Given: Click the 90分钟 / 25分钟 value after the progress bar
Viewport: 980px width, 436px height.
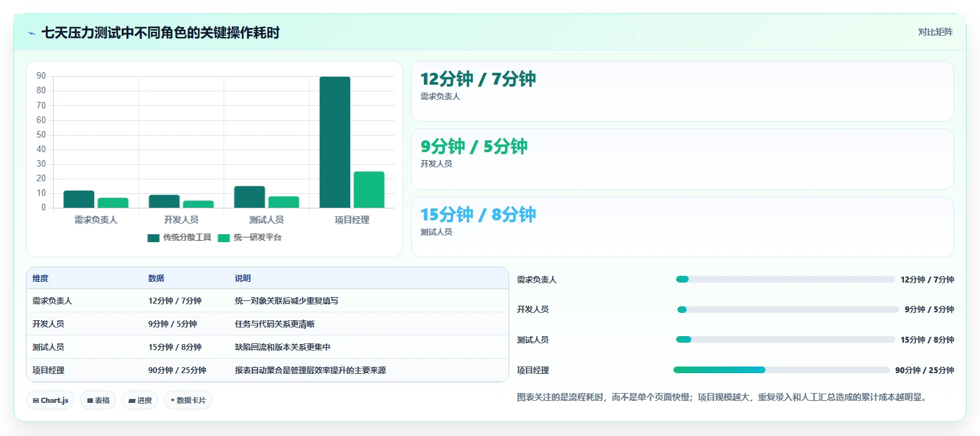Looking at the screenshot, I should tap(924, 371).
